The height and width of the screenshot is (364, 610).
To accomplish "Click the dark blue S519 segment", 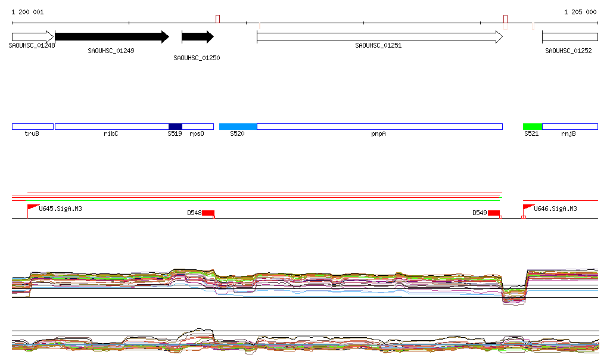I will (175, 126).
